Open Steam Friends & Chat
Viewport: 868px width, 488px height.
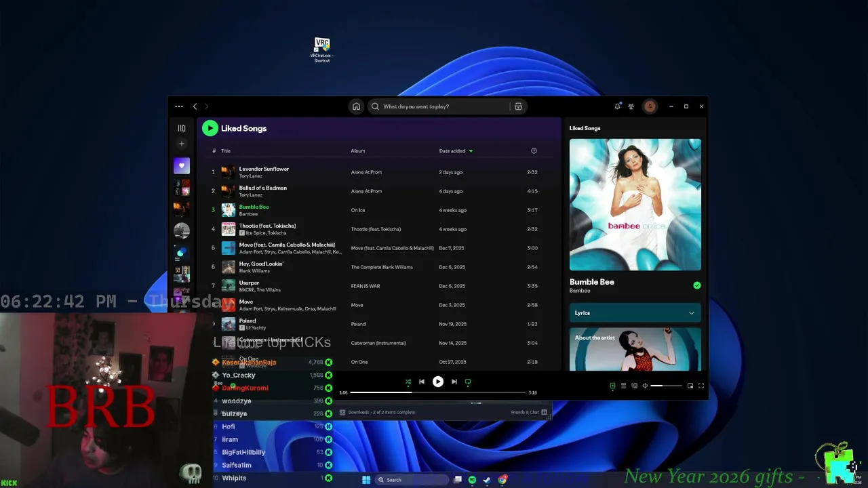tap(529, 412)
